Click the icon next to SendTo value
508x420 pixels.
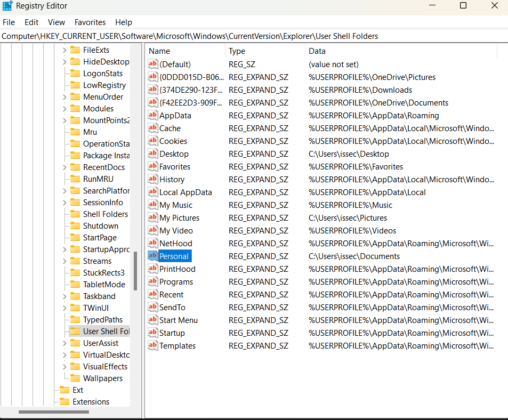[x=152, y=307]
